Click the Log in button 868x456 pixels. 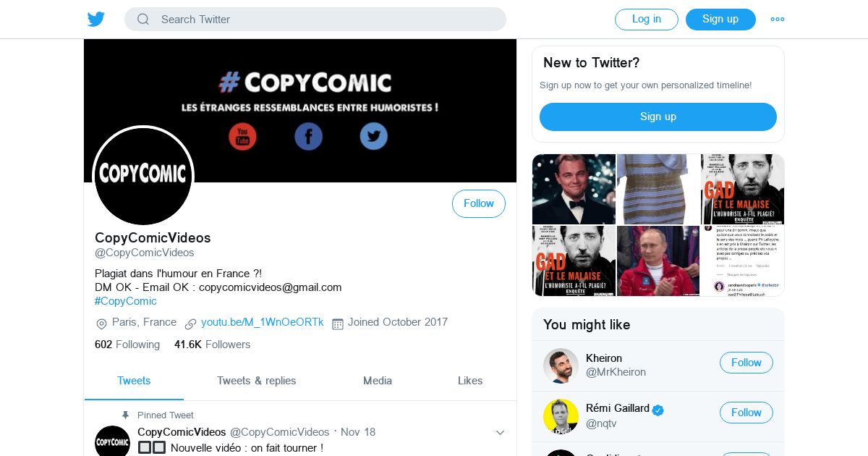point(646,20)
